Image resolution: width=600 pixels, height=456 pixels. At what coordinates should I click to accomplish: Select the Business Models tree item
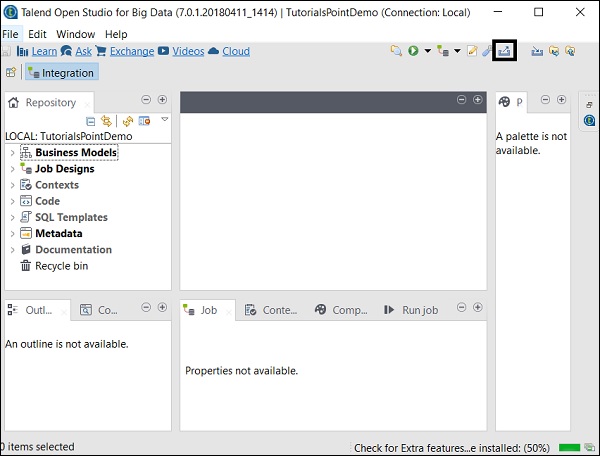tap(75, 153)
